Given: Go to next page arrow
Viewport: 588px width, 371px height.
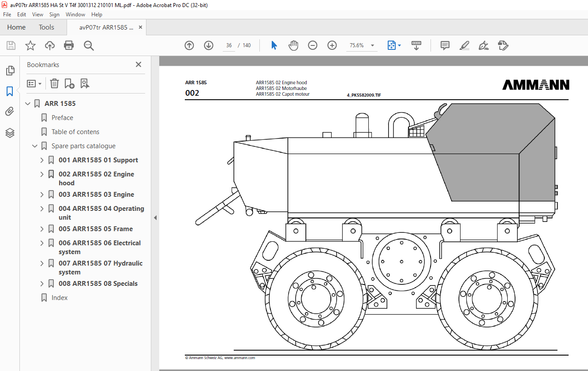Looking at the screenshot, I should 209,45.
